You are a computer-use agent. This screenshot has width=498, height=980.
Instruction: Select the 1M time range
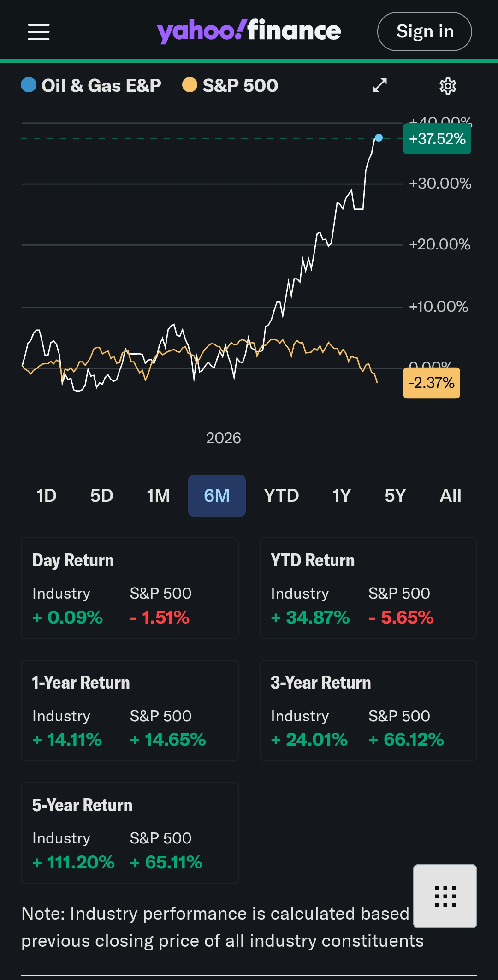coord(158,496)
